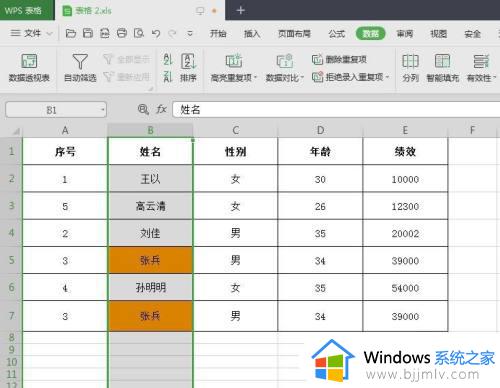Switch to the 公式 tab

click(336, 34)
